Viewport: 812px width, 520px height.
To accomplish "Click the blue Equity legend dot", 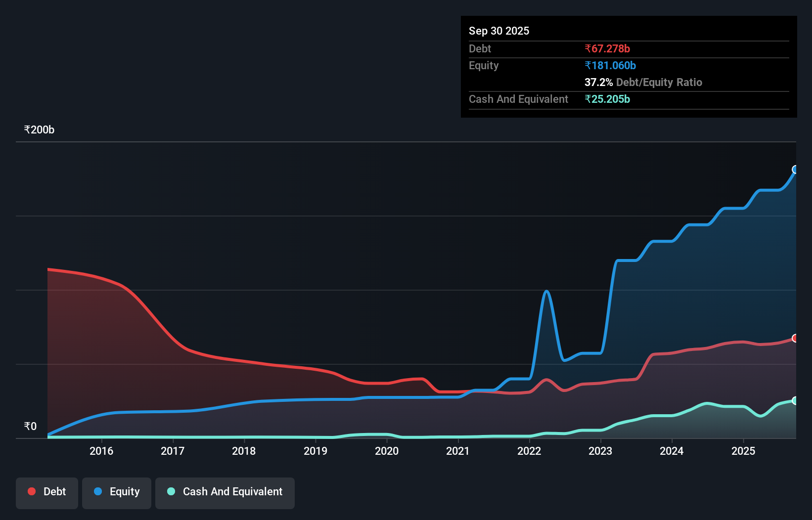I will coord(98,491).
